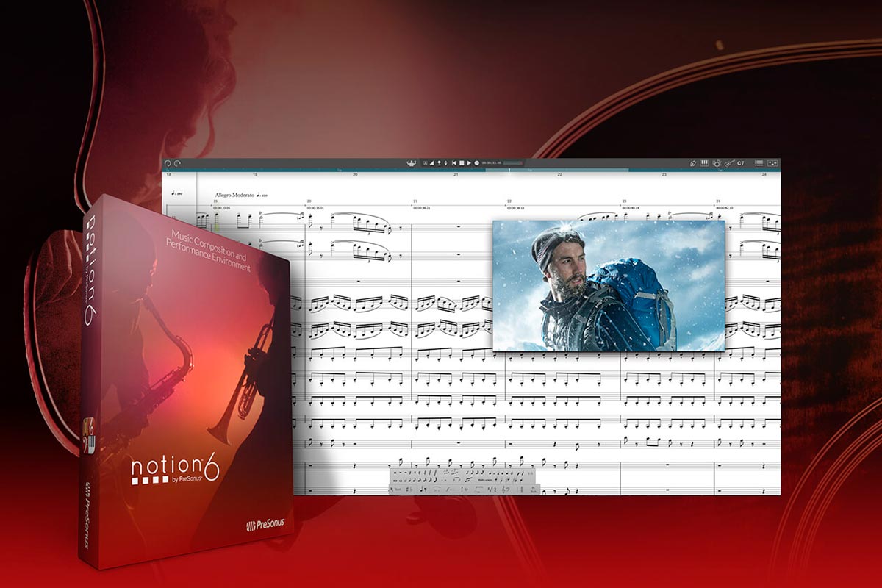Click the playback time counter display

492,163
